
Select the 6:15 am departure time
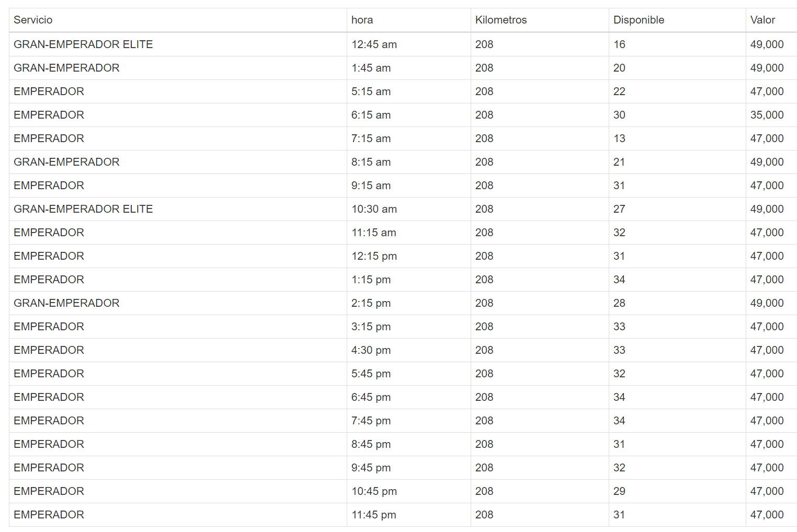(x=371, y=115)
